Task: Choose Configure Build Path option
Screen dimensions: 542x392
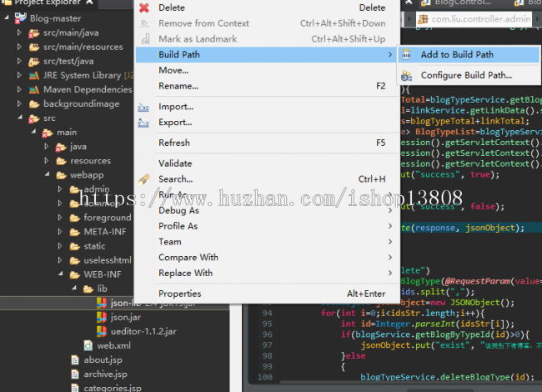Action: pos(469,75)
